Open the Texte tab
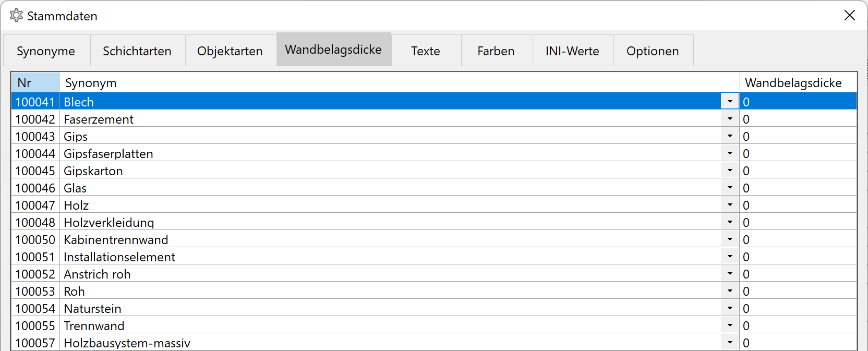This screenshot has width=868, height=351. coord(425,51)
